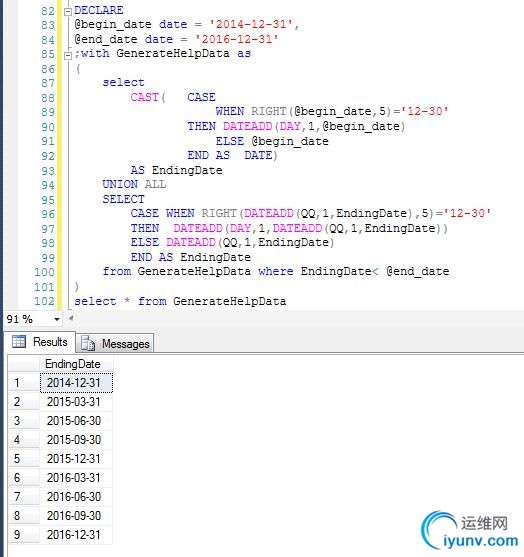Select result cell 2016-12-31

76,535
